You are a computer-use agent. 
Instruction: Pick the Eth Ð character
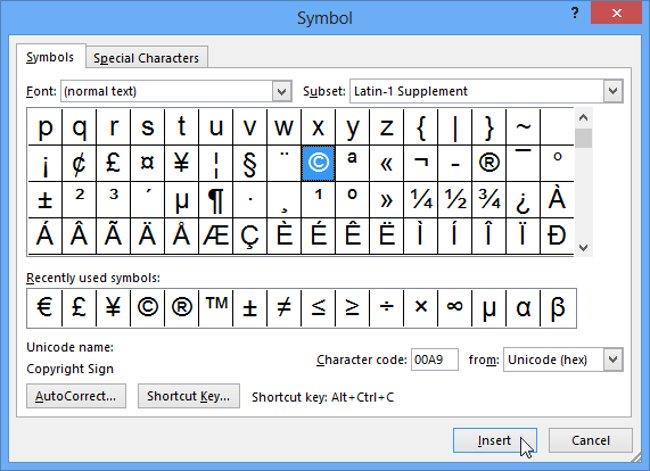(x=557, y=236)
